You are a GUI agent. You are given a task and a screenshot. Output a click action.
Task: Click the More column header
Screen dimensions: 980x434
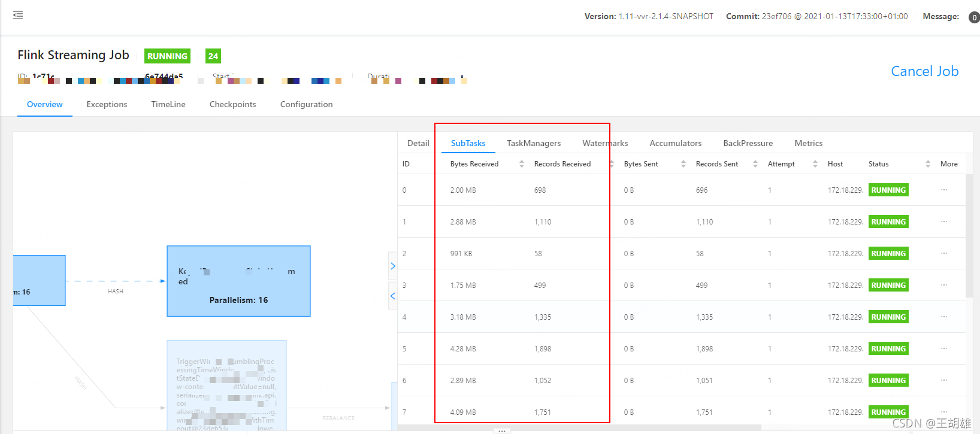click(x=949, y=164)
